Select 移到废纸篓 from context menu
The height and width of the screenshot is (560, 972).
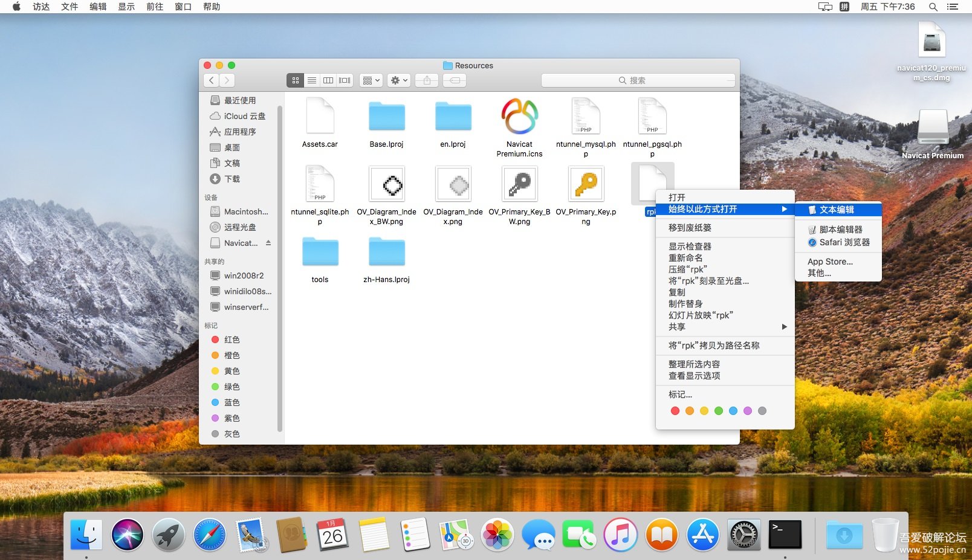[725, 228]
